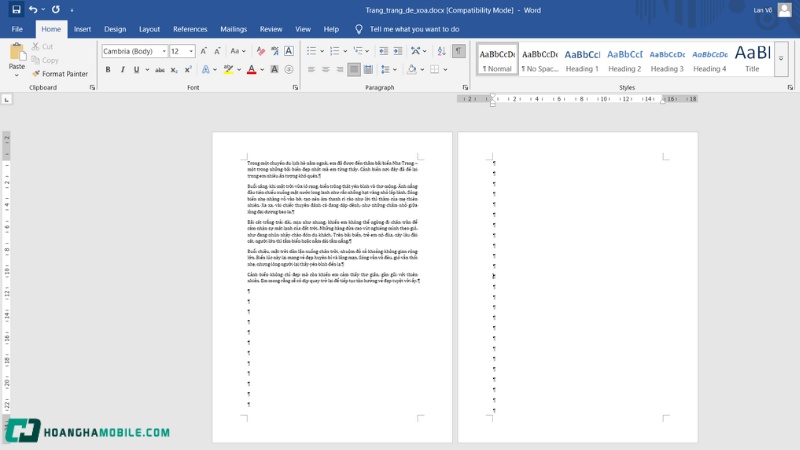Apply the Heading 1 style
Viewport: 800px width, 450px height.
click(582, 59)
